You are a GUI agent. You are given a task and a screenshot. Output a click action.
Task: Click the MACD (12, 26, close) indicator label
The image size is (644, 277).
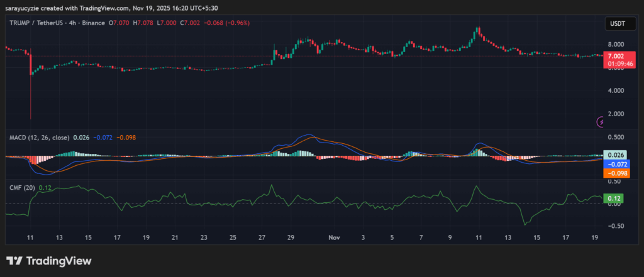[x=38, y=138]
